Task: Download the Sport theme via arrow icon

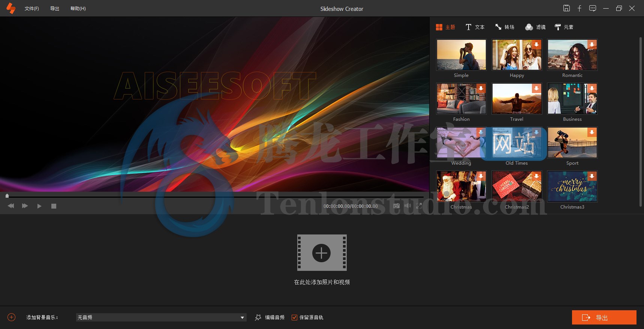Action: (x=592, y=132)
